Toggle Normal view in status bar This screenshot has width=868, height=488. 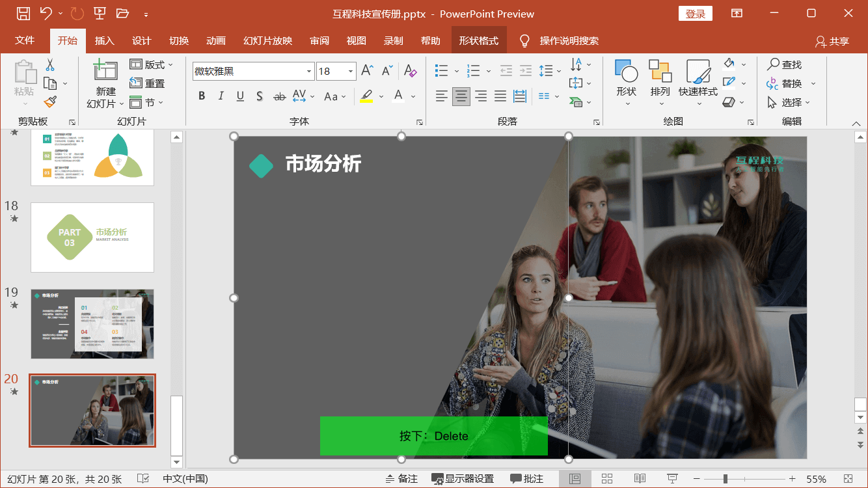pos(575,479)
